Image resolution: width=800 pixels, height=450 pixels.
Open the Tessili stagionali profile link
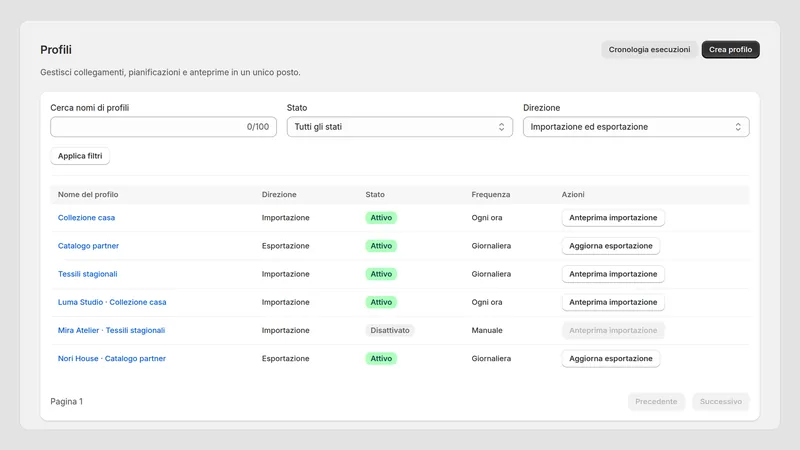pyautogui.click(x=87, y=274)
